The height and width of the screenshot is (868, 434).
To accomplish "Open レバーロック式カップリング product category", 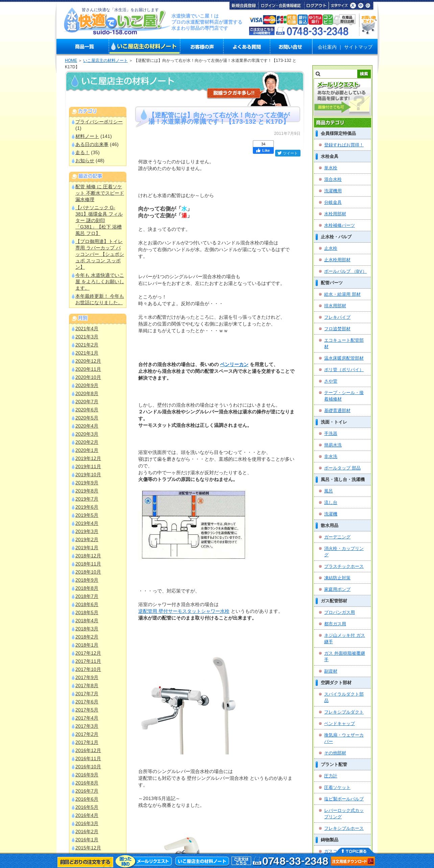I will coord(344,814).
